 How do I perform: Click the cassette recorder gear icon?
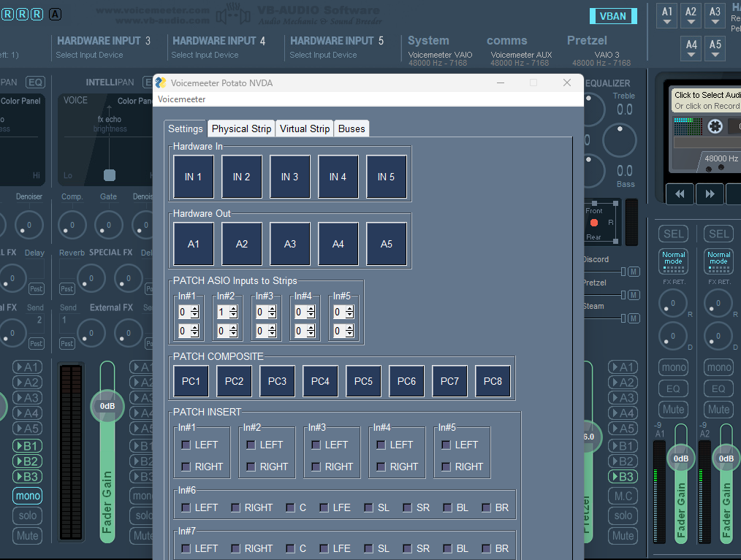tap(714, 126)
